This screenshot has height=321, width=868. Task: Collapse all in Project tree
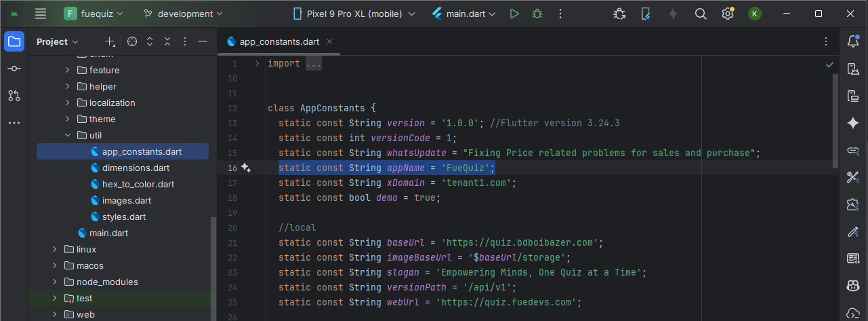[x=167, y=41]
